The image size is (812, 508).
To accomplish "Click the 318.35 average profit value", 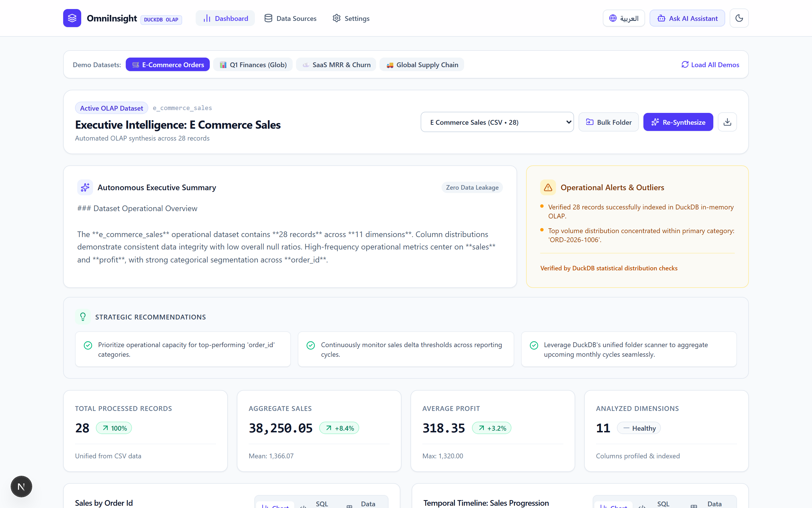I will 443,428.
